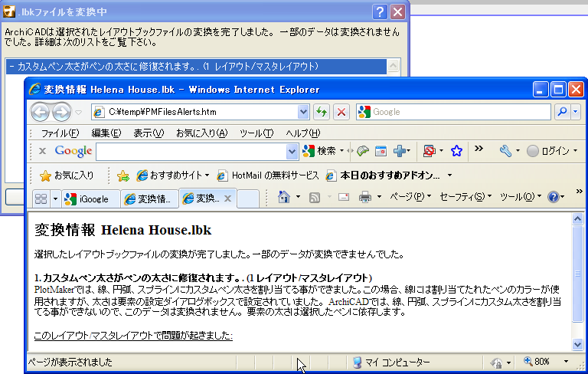Close the active 変換.. tab
The image size is (588, 374).
tap(227, 198)
